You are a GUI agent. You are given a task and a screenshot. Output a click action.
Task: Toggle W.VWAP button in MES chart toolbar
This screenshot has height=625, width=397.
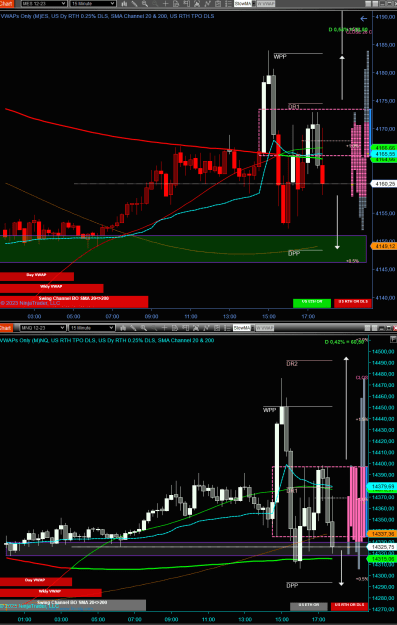coord(265,4)
